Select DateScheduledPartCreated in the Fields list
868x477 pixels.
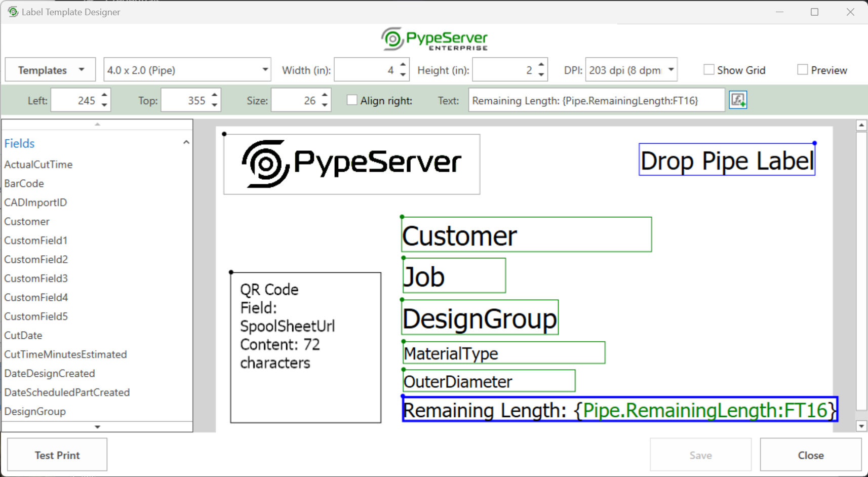point(67,392)
